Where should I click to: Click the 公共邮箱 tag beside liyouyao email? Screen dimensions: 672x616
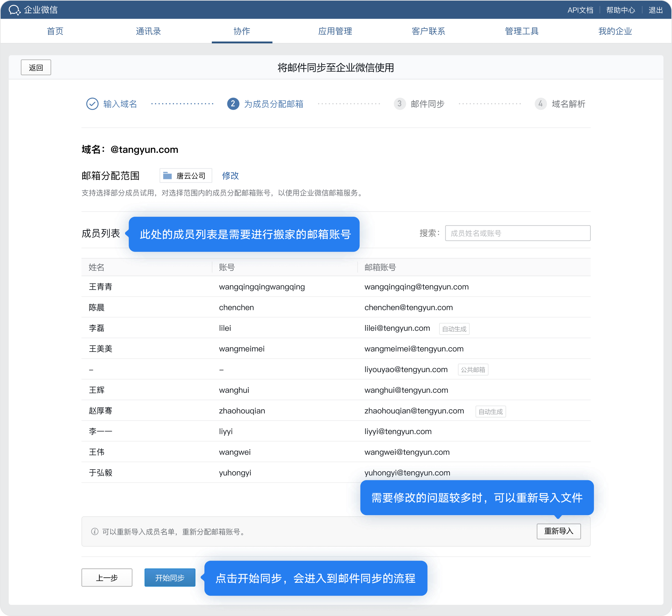[x=473, y=370]
